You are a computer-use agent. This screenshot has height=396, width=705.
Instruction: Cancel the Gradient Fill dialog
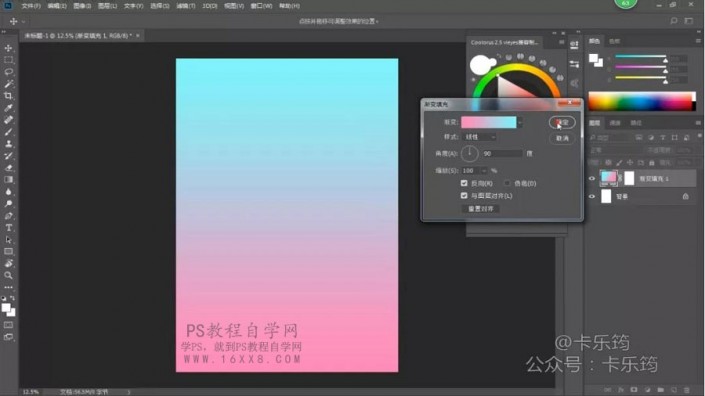pyautogui.click(x=562, y=138)
